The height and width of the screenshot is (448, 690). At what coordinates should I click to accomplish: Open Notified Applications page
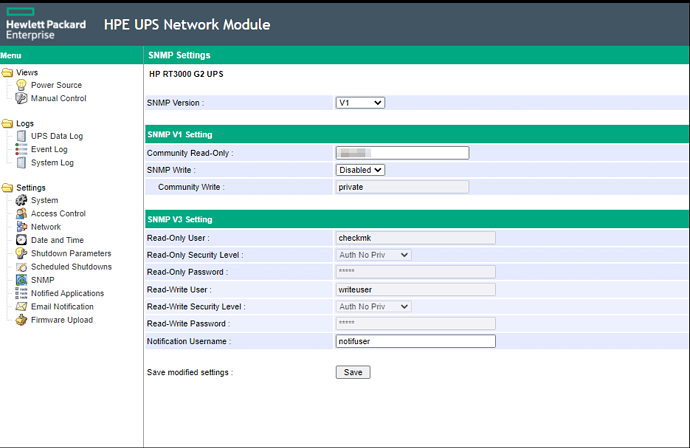point(67,293)
